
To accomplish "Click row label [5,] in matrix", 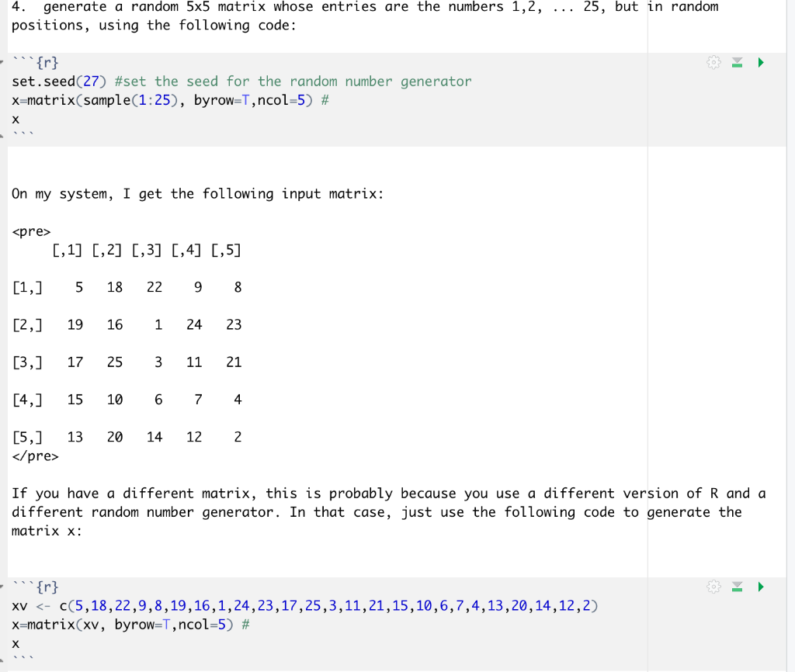I will tap(27, 437).
